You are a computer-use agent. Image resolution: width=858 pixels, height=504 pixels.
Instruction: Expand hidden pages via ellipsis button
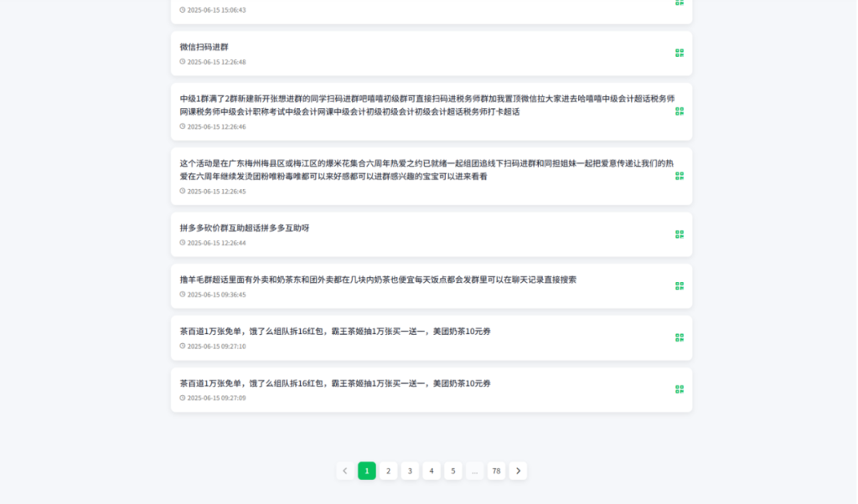click(474, 471)
